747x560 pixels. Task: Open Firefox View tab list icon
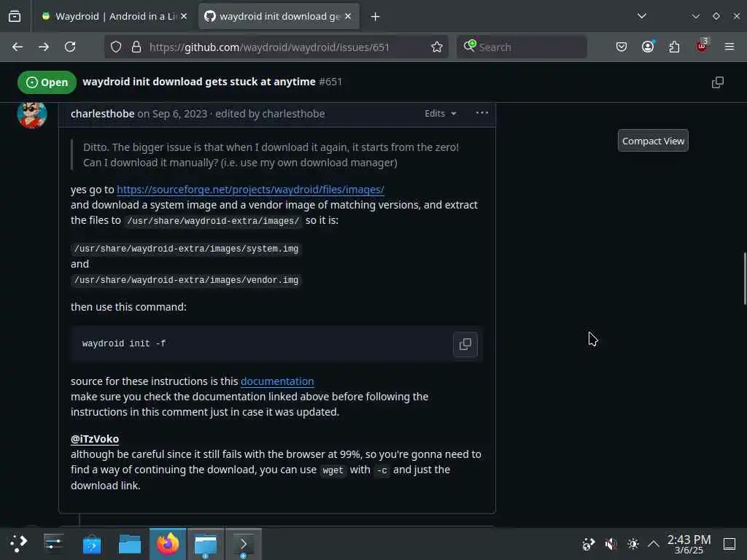[15, 17]
